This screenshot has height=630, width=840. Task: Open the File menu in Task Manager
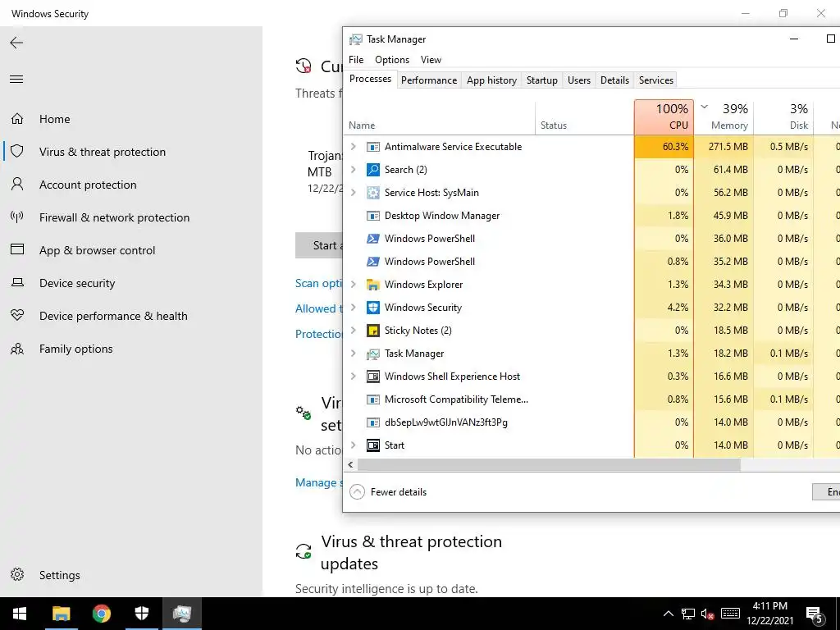point(356,59)
